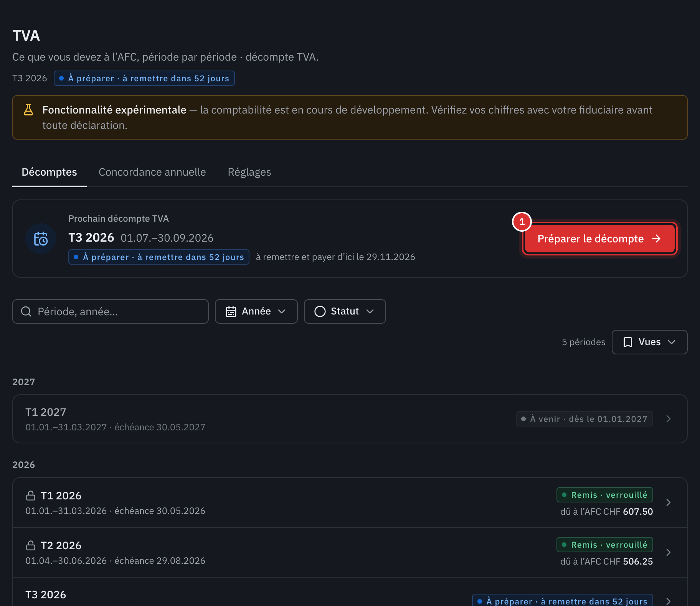Click the lock icon beside T1 2026
The image size is (700, 606).
pos(31,496)
